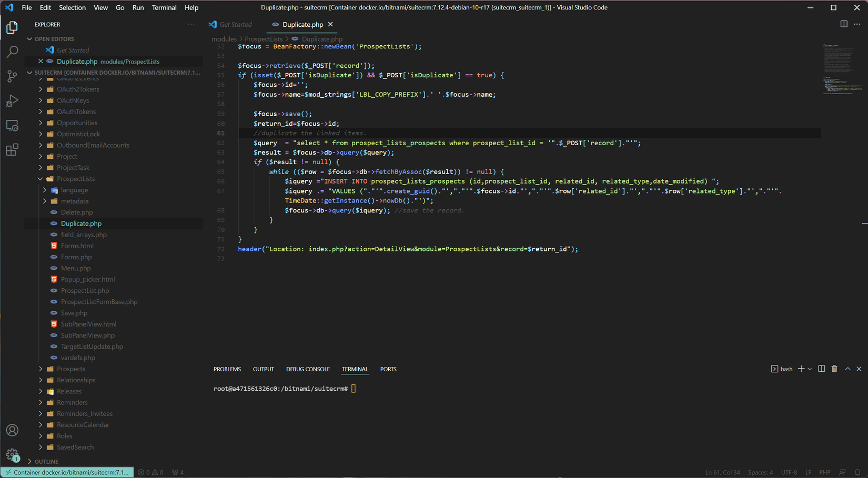Viewport: 868px width, 478px height.
Task: Open Run and Debug view
Action: pyautogui.click(x=12, y=101)
